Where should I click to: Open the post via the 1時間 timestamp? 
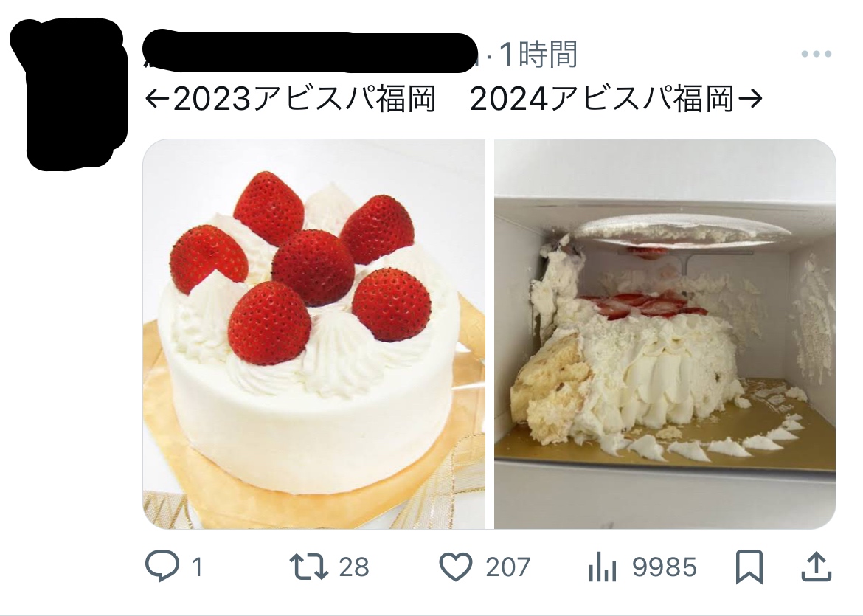pyautogui.click(x=538, y=55)
